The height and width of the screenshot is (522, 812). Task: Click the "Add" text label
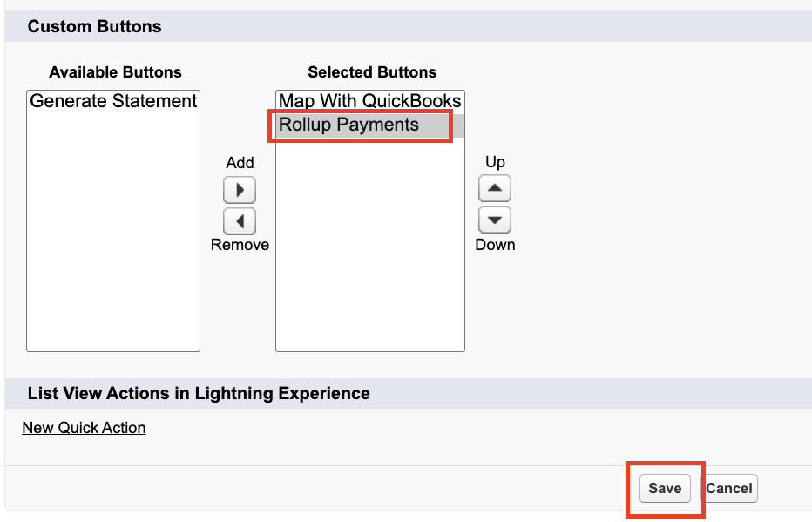[240, 163]
